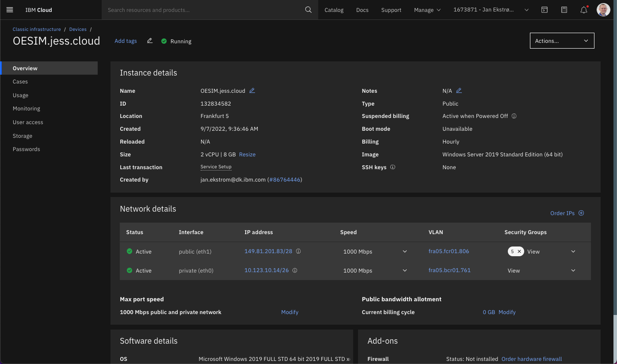
Task: Open the Service Setup transaction link
Action: tap(216, 167)
